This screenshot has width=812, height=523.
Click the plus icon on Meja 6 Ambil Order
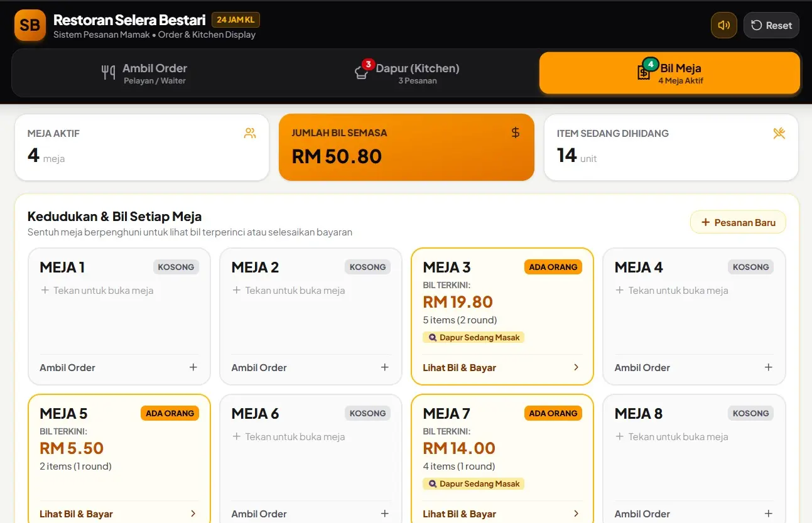[385, 514]
